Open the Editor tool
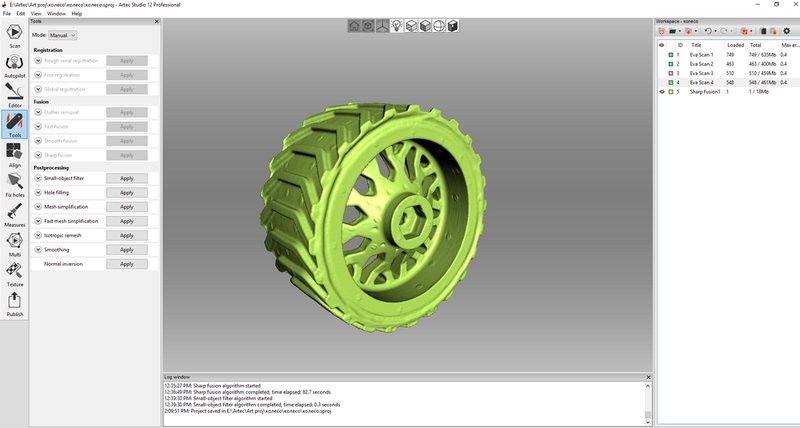The height and width of the screenshot is (428, 800). 14,93
